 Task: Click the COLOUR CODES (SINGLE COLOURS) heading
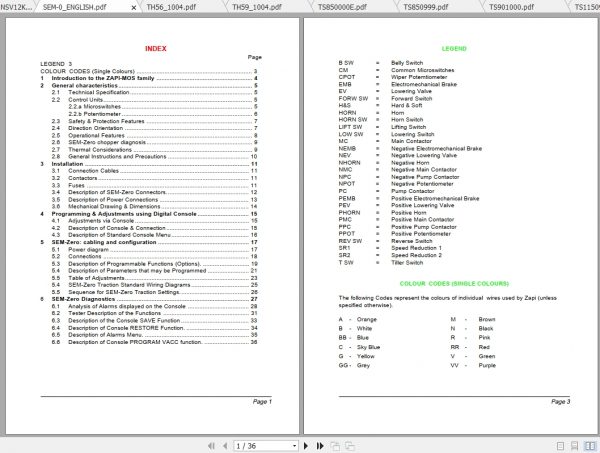[454, 284]
